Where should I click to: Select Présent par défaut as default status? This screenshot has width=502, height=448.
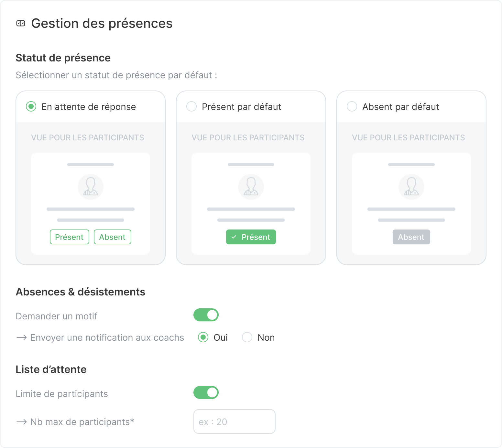pyautogui.click(x=191, y=107)
